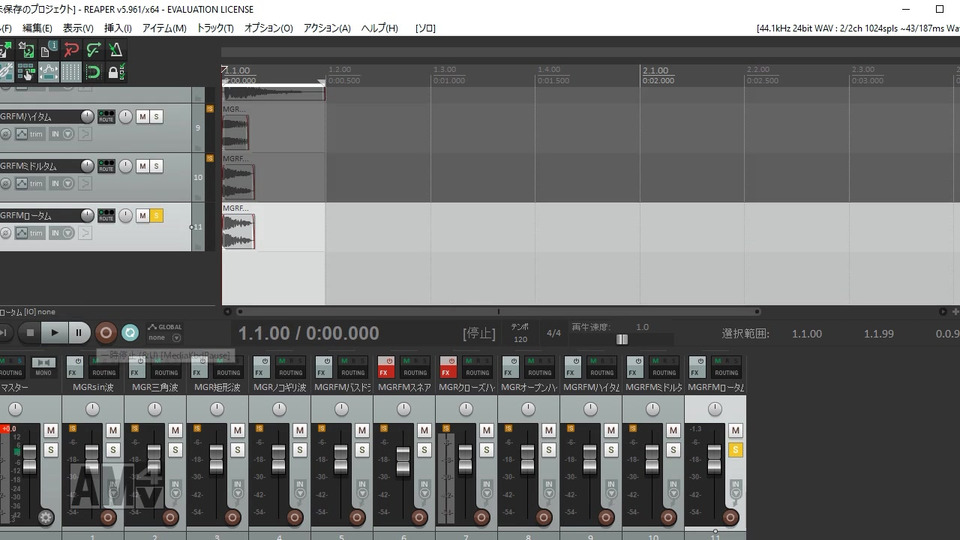Screen dimensions: 960x540
Task: Mute the MGRFMミドルタム track in track panel
Action: pyautogui.click(x=142, y=166)
